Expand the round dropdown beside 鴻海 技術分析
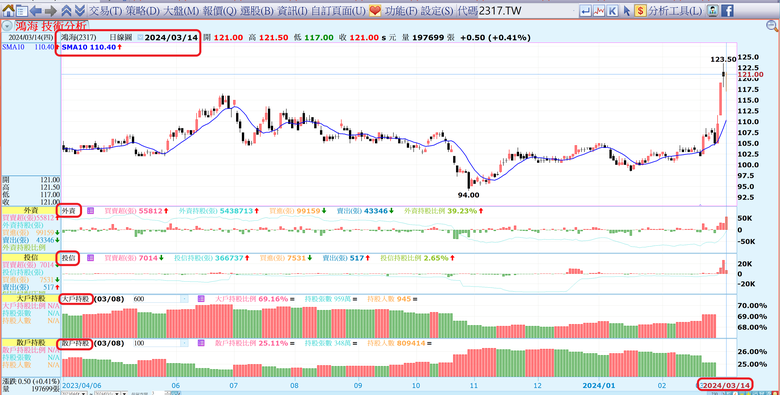The image size is (780, 395). (x=7, y=26)
